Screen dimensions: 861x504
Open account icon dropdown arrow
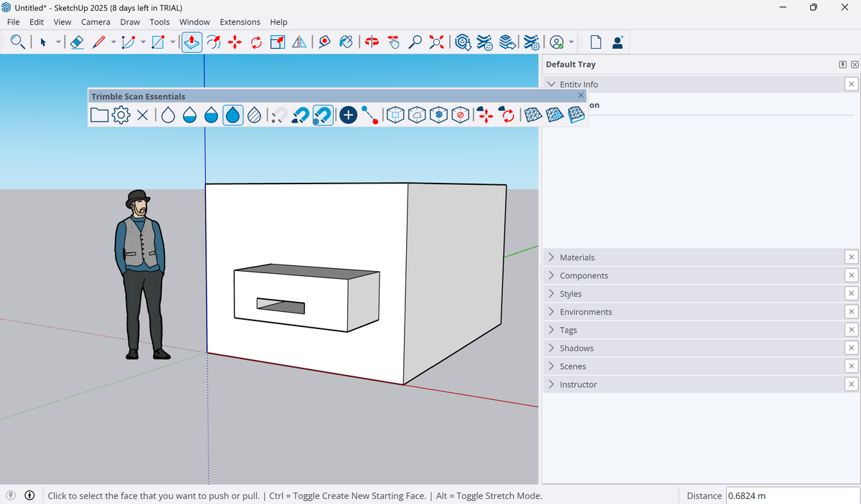point(572,42)
